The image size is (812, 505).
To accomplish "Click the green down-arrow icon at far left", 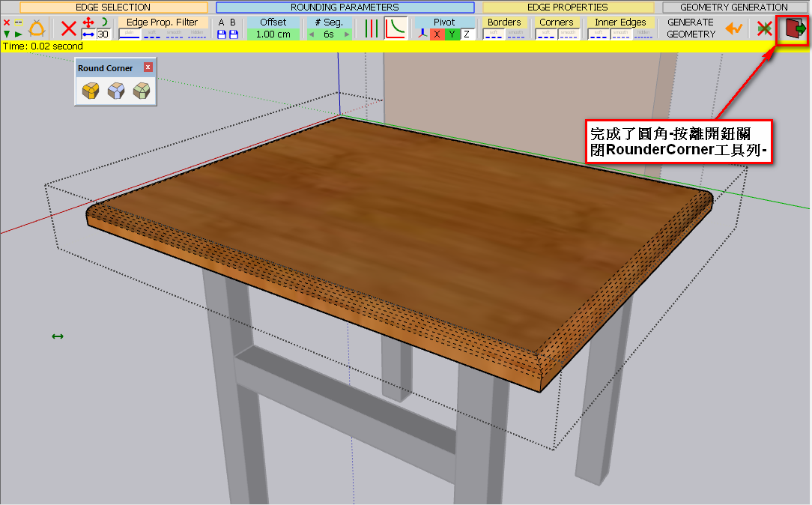I will [7, 34].
